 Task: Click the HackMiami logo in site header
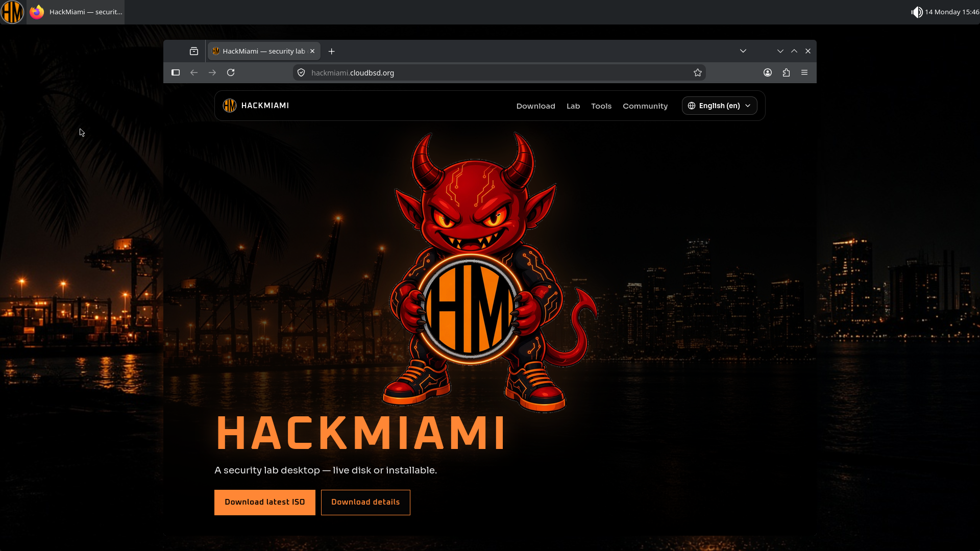pos(230,106)
